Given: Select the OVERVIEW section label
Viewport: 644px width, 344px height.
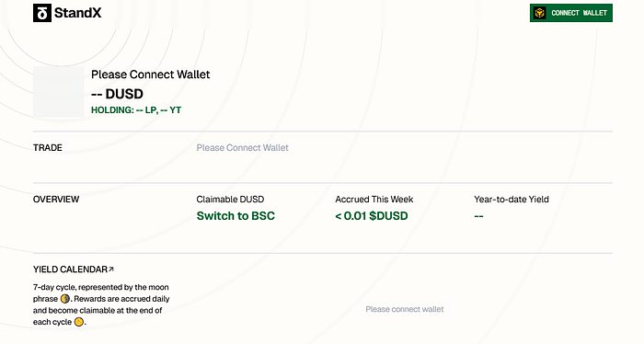Looking at the screenshot, I should tap(56, 200).
